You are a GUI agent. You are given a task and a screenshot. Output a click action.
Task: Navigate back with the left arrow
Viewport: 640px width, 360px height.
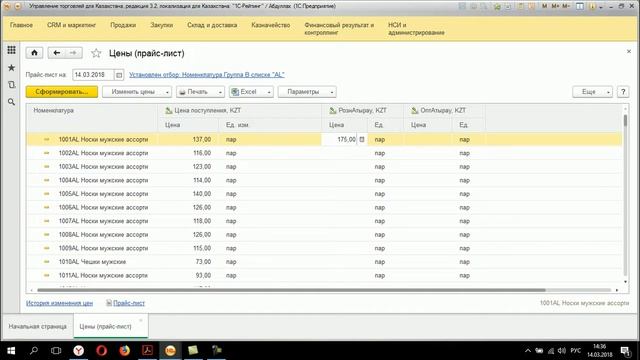[x=57, y=53]
